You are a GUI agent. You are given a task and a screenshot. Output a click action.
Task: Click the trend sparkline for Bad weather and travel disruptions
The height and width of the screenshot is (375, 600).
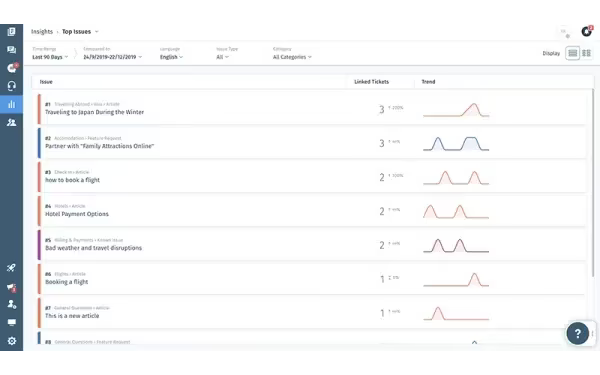tap(456, 245)
